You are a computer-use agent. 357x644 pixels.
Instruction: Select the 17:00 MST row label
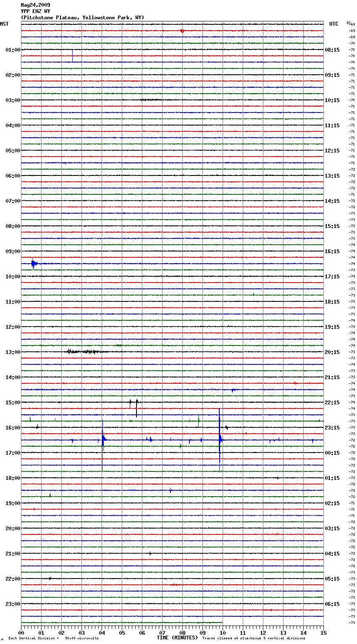click(x=13, y=453)
